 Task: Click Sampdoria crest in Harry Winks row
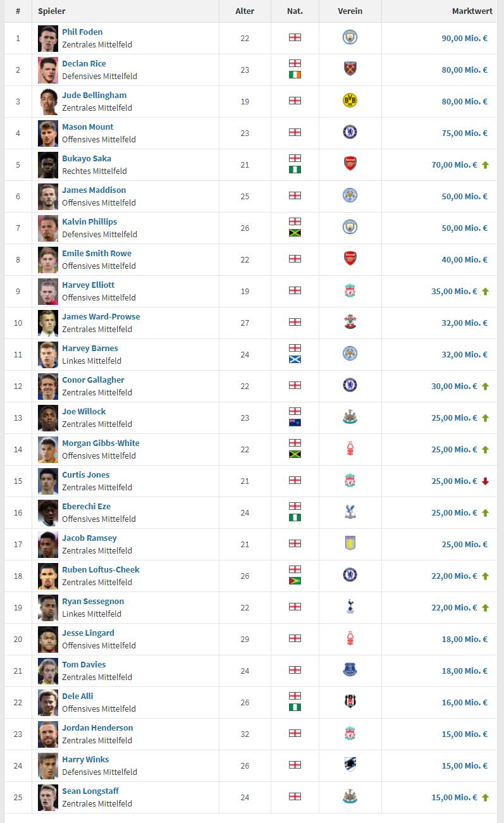click(x=350, y=765)
